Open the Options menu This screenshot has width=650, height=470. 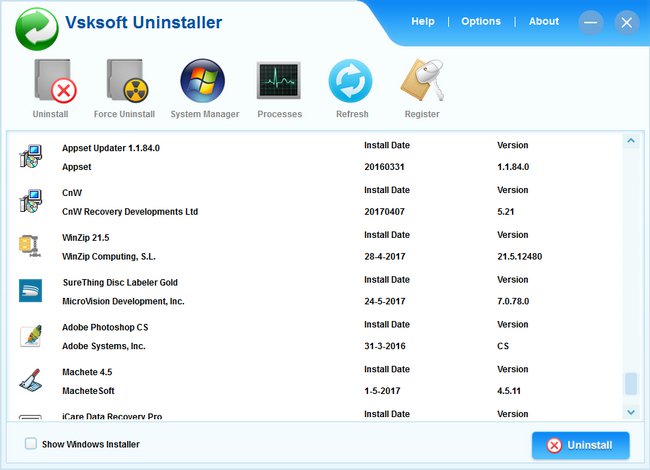pyautogui.click(x=481, y=22)
